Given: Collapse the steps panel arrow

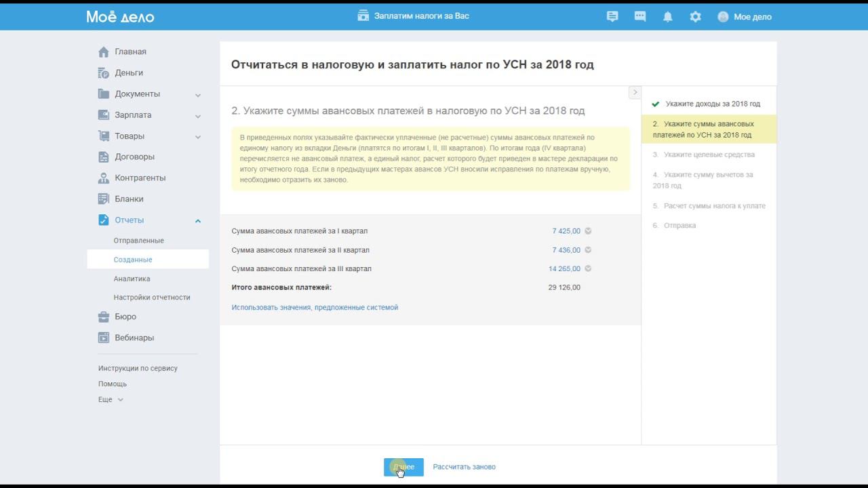Looking at the screenshot, I should tap(635, 92).
